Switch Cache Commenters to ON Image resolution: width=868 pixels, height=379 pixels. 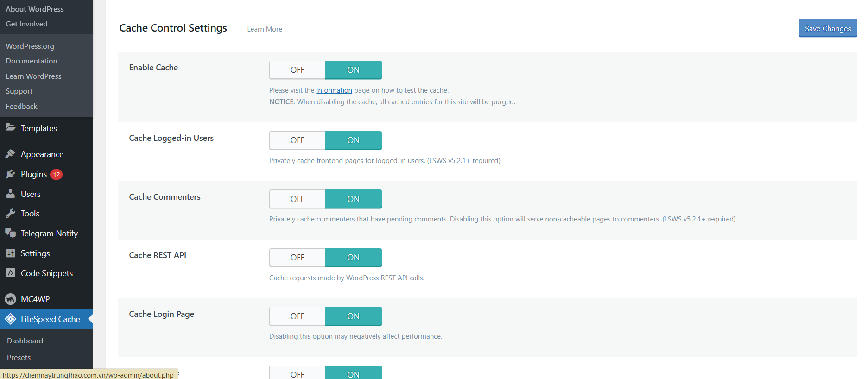pyautogui.click(x=354, y=199)
